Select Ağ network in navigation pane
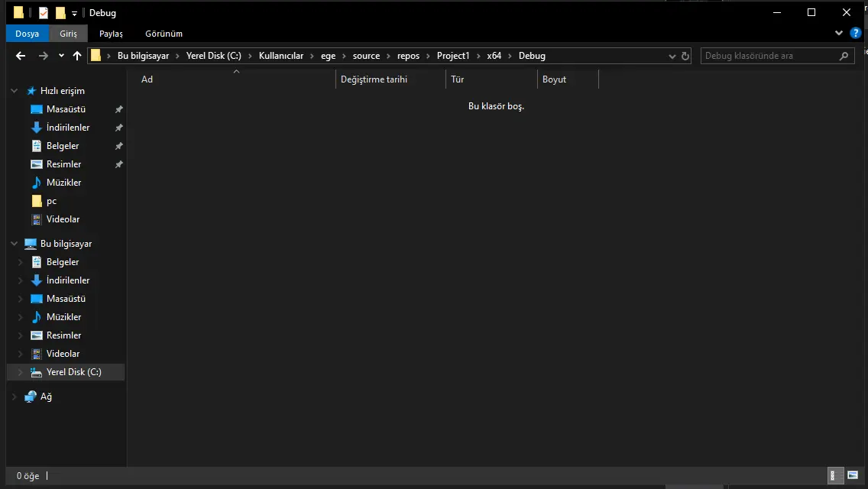This screenshot has height=489, width=868. tap(46, 397)
